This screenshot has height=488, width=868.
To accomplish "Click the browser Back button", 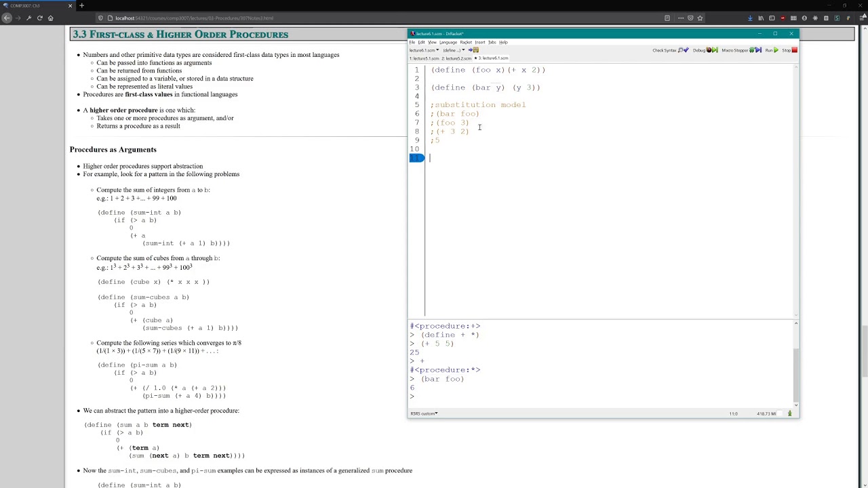I will pyautogui.click(x=7, y=18).
